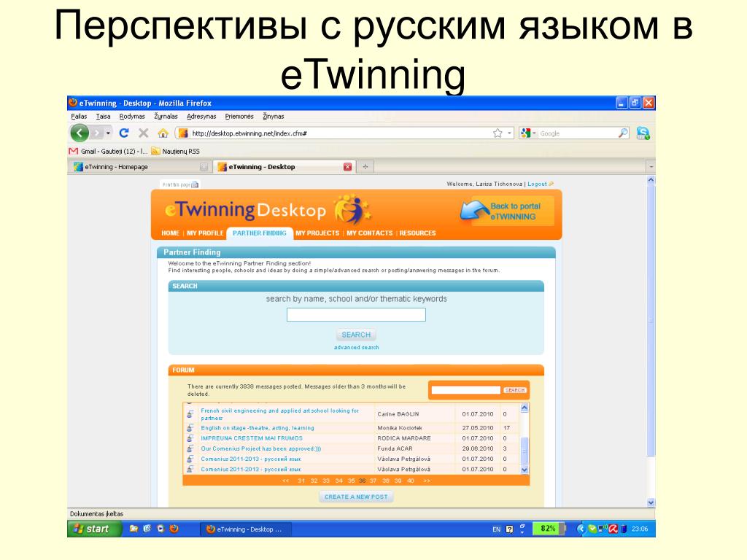
Task: Click the Print this page icon
Action: (x=195, y=184)
